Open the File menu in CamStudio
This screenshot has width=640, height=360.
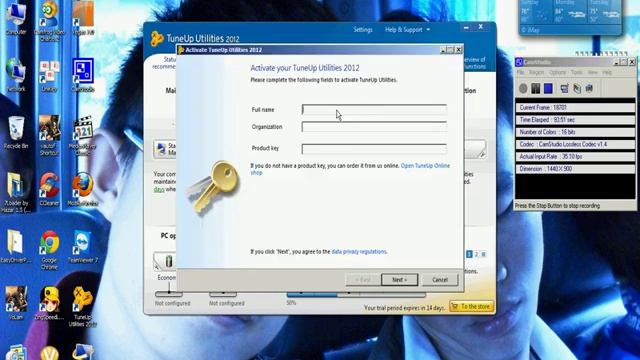(520, 72)
